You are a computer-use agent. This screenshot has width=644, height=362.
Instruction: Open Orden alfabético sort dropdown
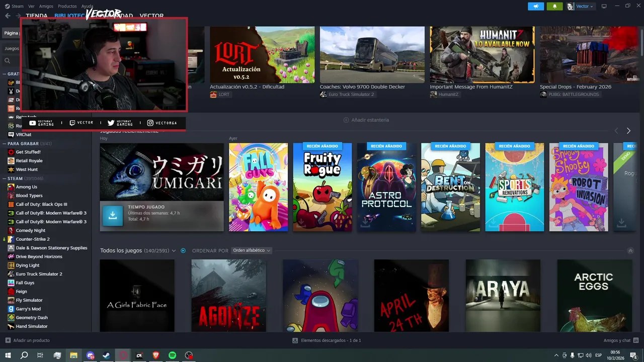click(252, 250)
